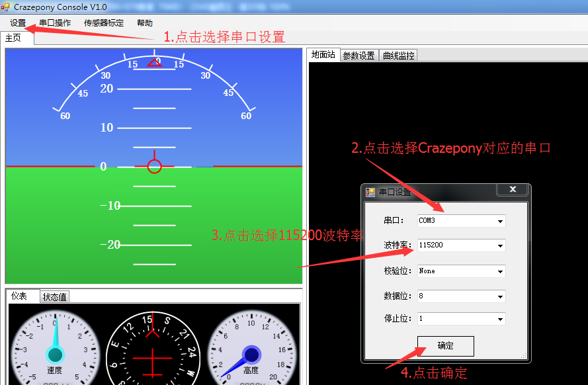Open the 帮助 menu
The width and height of the screenshot is (588, 385).
click(144, 22)
